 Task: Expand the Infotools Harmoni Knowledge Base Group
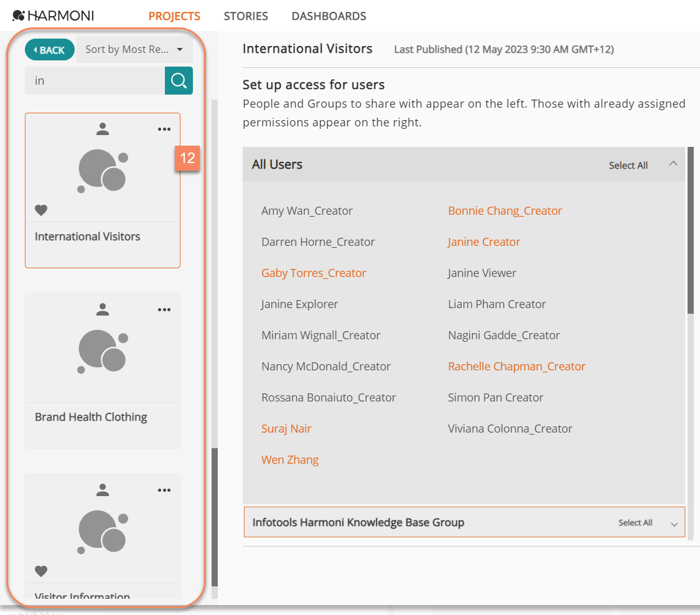(674, 524)
